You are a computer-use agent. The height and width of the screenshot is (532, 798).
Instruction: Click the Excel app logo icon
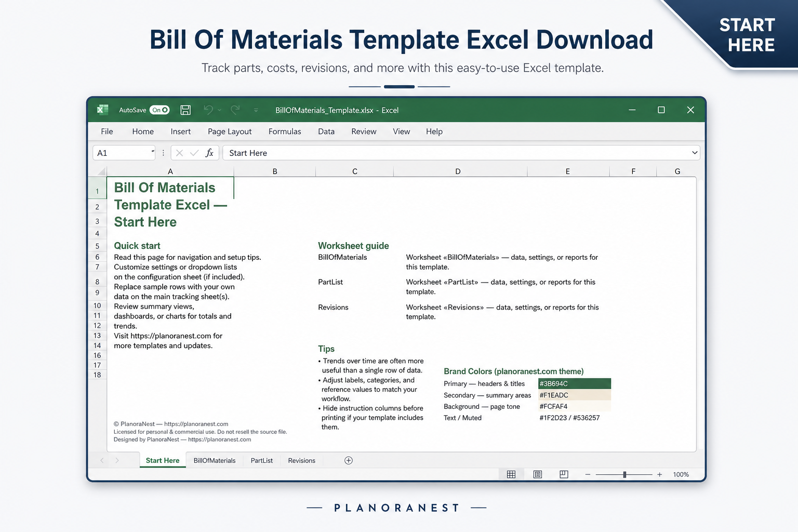click(x=102, y=110)
